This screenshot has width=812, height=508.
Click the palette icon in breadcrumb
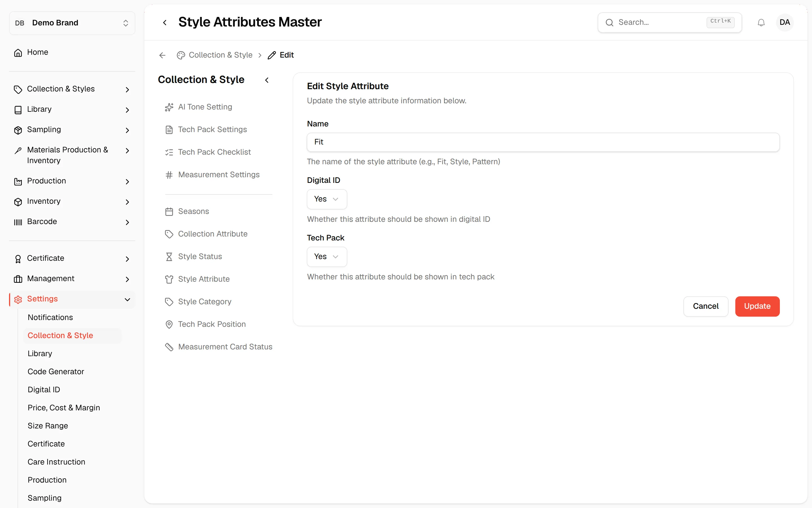[x=181, y=55]
